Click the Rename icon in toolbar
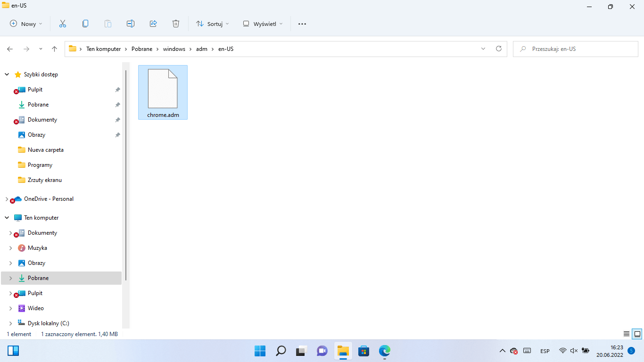 [x=131, y=24]
